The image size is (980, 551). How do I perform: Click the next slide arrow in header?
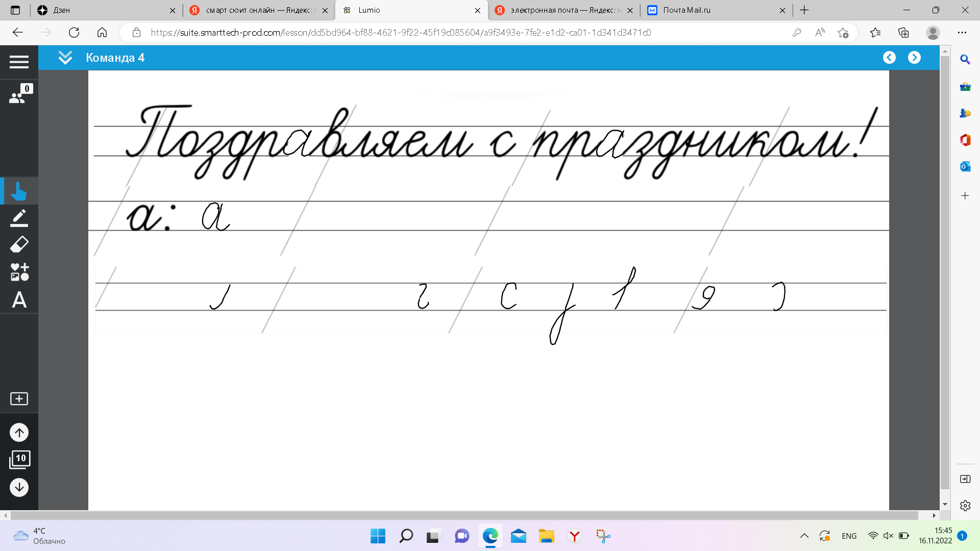(914, 58)
